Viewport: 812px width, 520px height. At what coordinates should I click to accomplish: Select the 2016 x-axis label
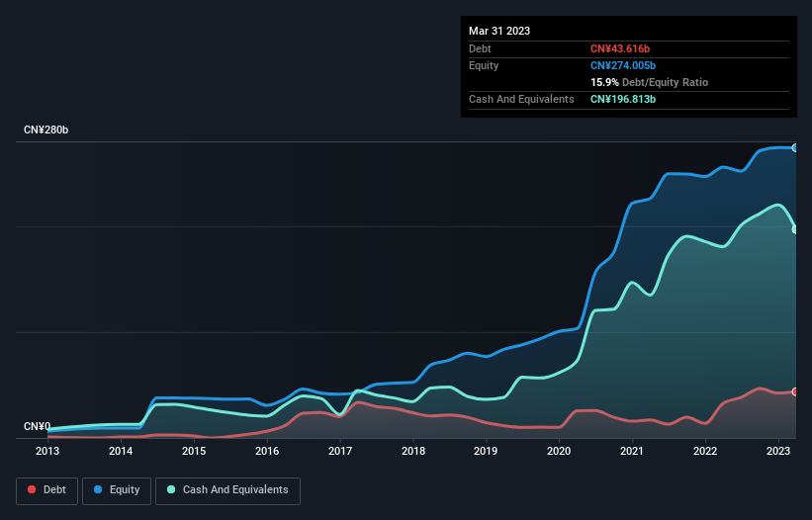pos(267,451)
